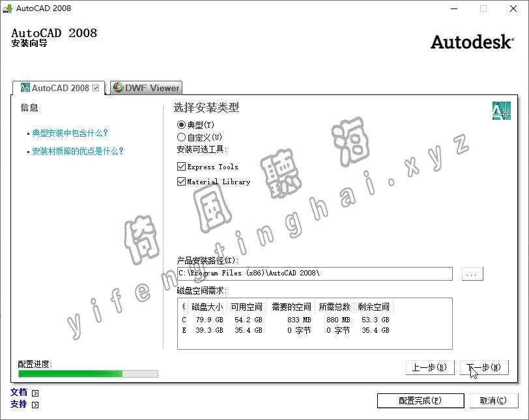Close the AutoCAD 2008 installer window
529x420 pixels.
click(x=513, y=8)
